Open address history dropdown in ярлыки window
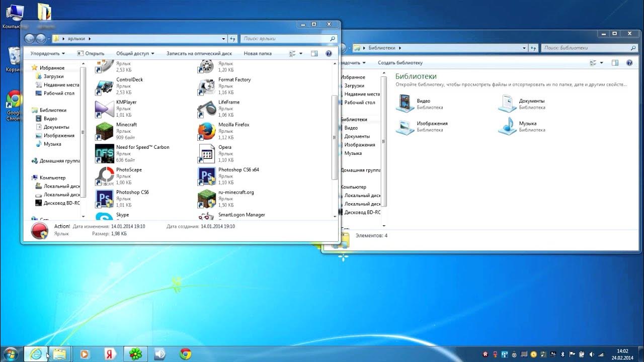 click(x=224, y=38)
